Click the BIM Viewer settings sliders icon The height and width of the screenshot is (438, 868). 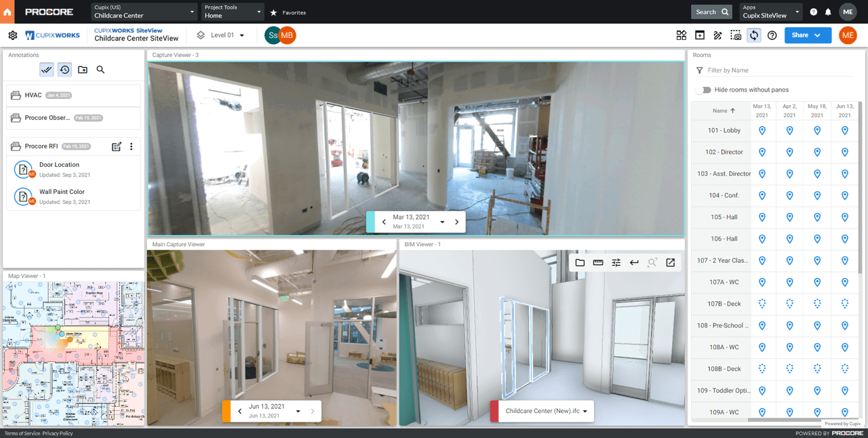pyautogui.click(x=616, y=262)
